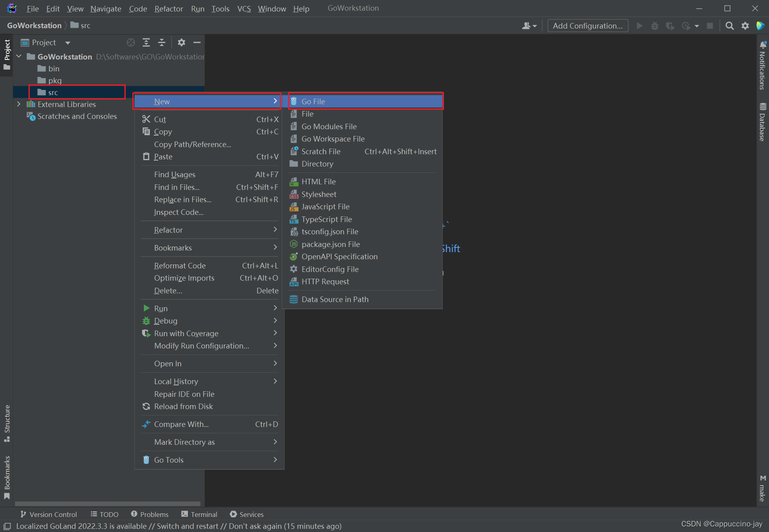Choose OpenAPI Specification
The height and width of the screenshot is (532, 769).
(x=362, y=256)
